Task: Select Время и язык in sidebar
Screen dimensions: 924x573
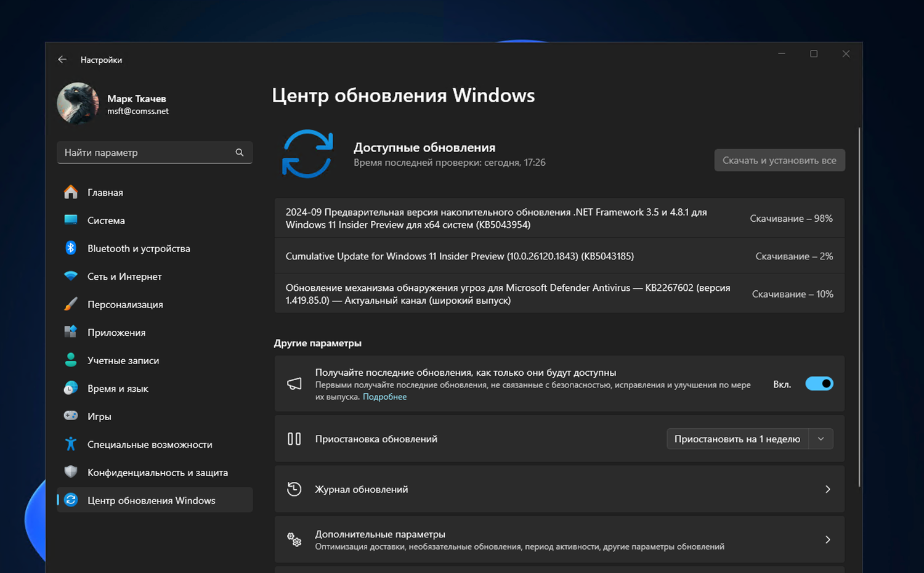Action: pyautogui.click(x=155, y=388)
